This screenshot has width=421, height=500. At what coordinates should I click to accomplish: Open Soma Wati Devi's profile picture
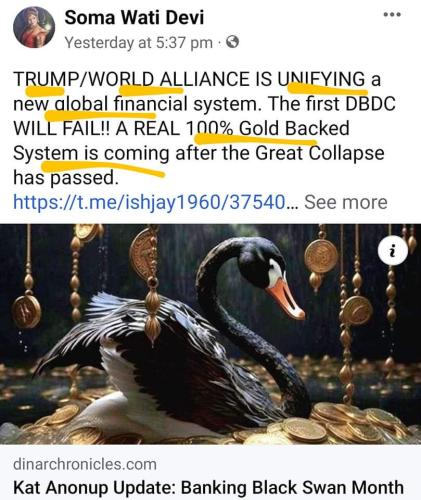click(x=34, y=27)
